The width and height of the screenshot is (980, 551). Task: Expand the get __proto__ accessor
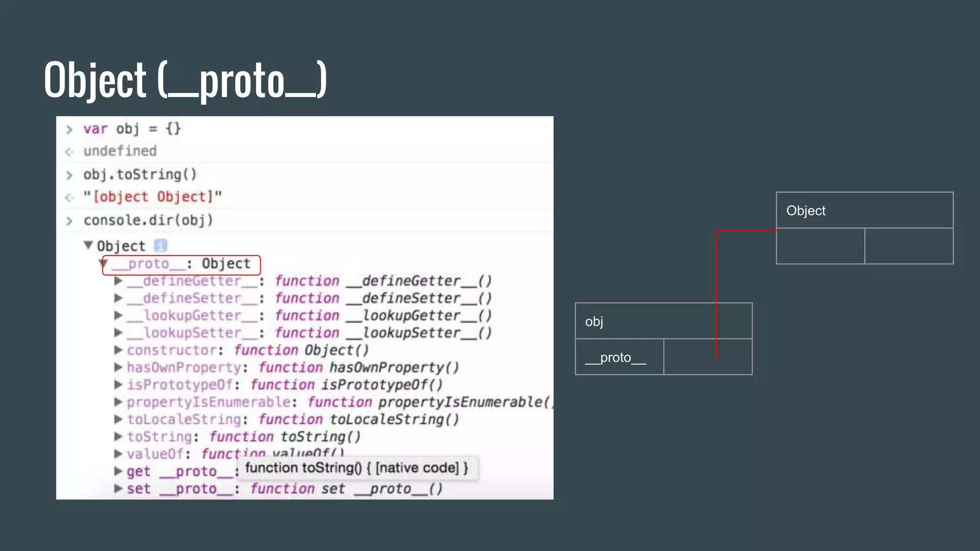(x=118, y=471)
